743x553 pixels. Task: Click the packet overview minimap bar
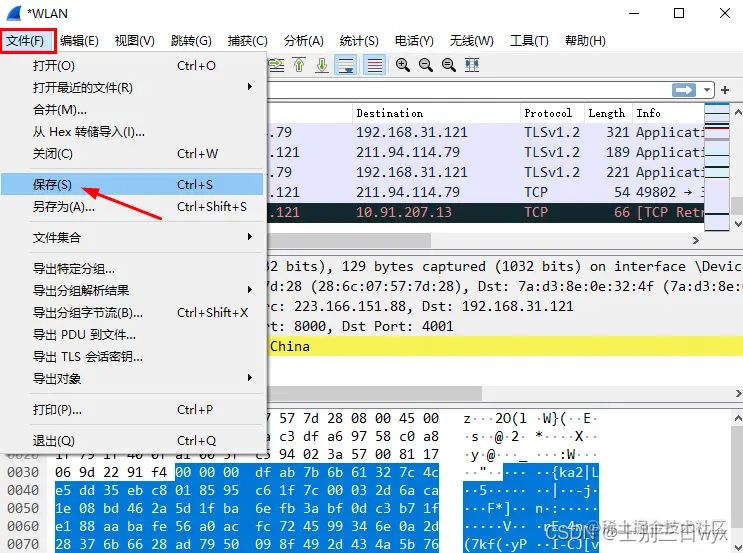pyautogui.click(x=716, y=167)
